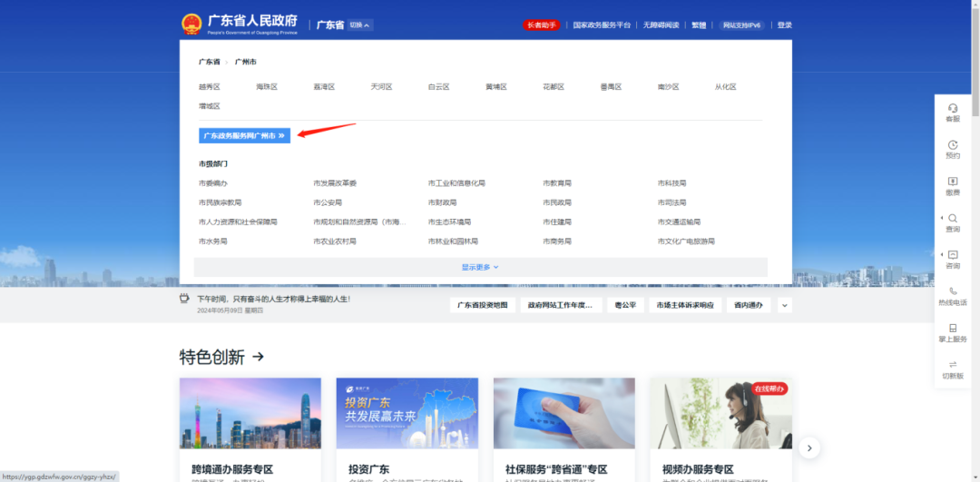
Task: Open 市公安局 department
Action: (328, 202)
